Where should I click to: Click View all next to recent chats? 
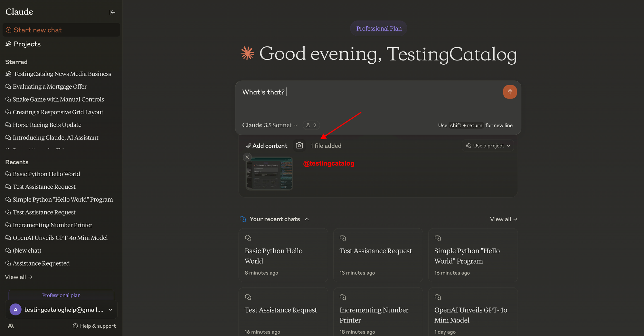coord(503,219)
